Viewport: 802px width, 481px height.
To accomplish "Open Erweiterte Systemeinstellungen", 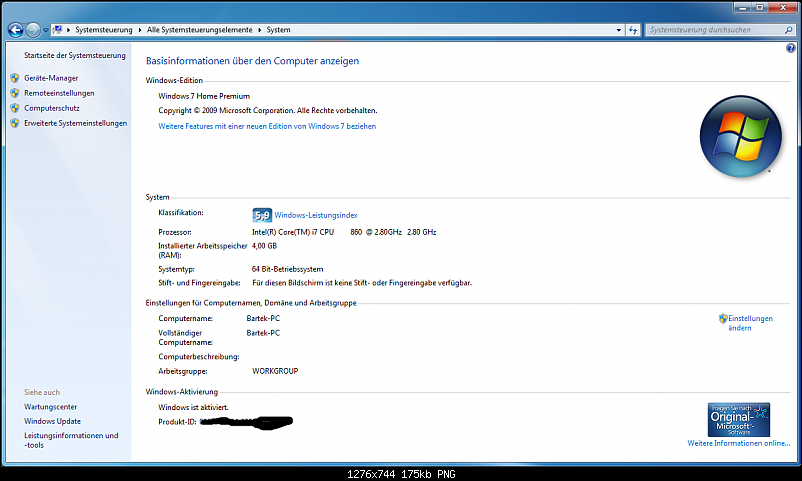I will pos(76,123).
